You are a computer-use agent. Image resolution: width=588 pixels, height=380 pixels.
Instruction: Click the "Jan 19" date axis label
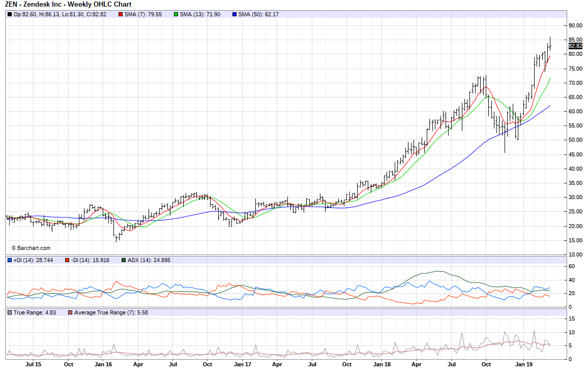tap(524, 364)
